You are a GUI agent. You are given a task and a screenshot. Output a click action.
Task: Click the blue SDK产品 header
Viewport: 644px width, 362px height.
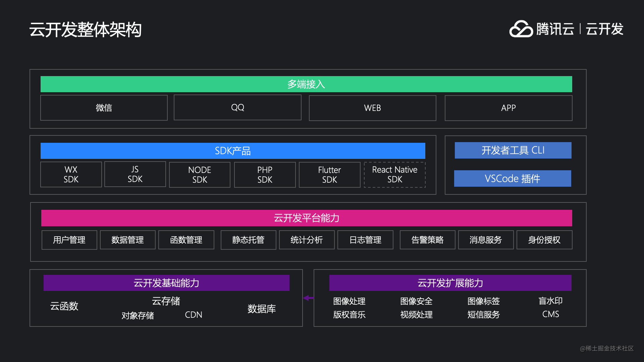tap(233, 151)
